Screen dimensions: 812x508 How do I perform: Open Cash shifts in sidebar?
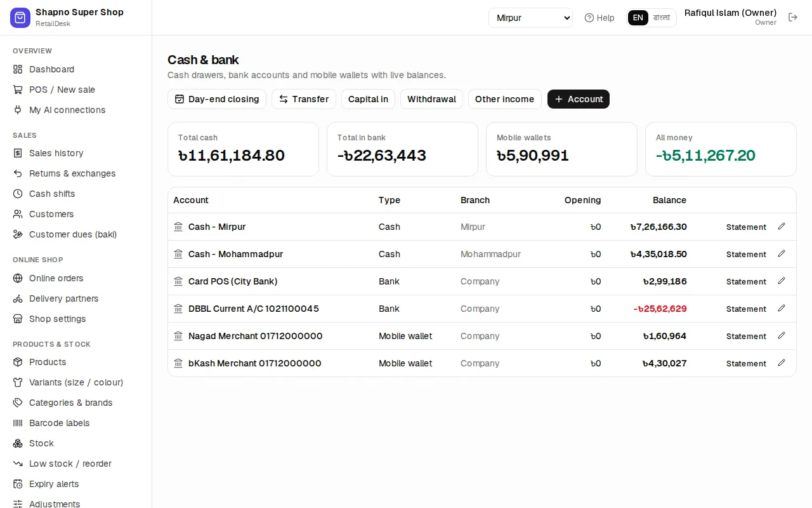click(x=76, y=194)
